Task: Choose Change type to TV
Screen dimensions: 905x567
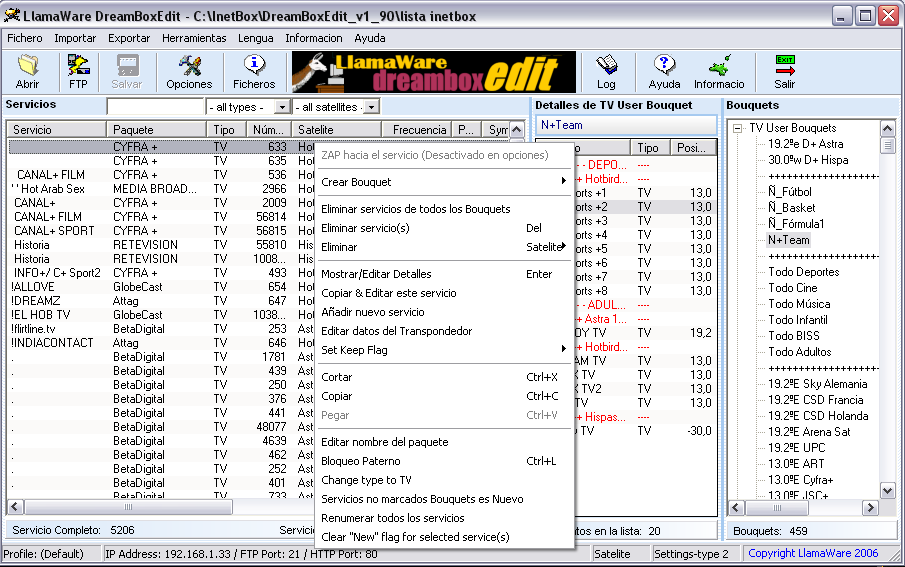Action: pos(445,480)
